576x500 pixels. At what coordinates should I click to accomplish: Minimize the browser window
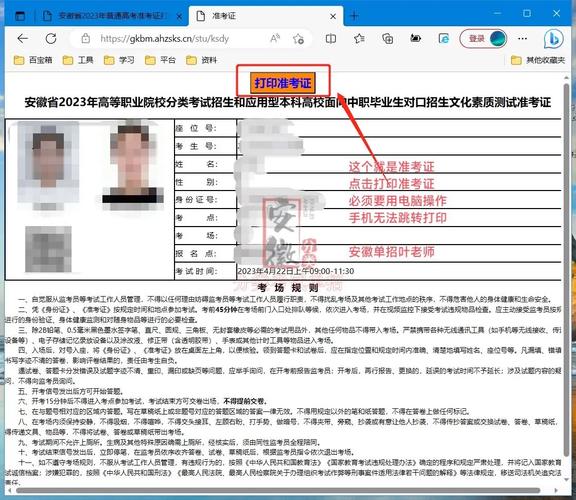coord(497,14)
